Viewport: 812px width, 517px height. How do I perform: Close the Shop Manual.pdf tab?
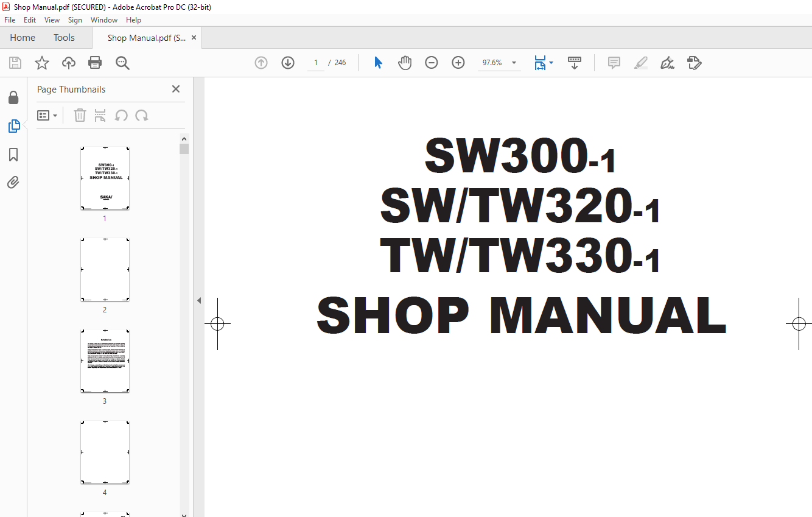[x=194, y=38]
